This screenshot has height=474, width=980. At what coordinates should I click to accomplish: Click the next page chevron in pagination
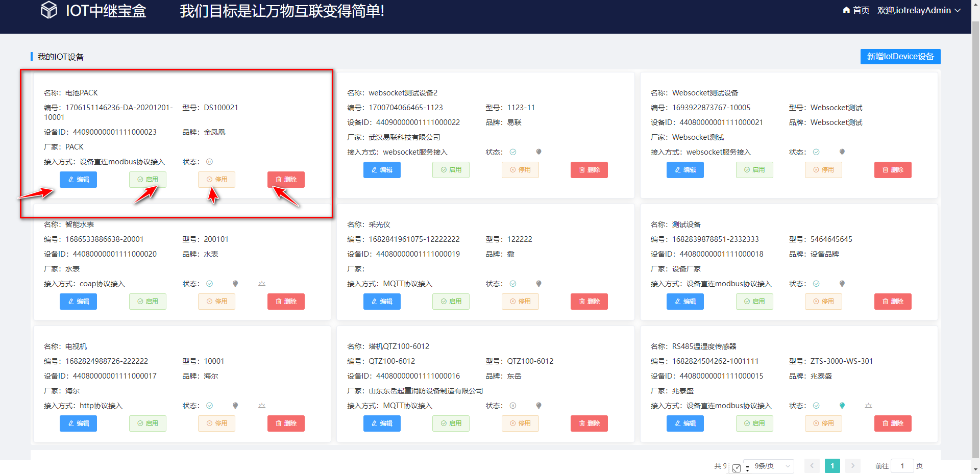(x=852, y=466)
